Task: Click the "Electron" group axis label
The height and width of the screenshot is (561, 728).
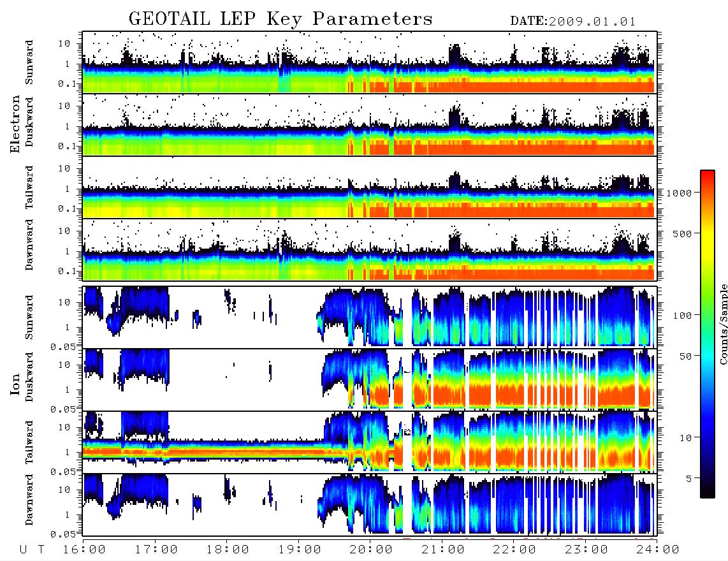Action: point(15,124)
